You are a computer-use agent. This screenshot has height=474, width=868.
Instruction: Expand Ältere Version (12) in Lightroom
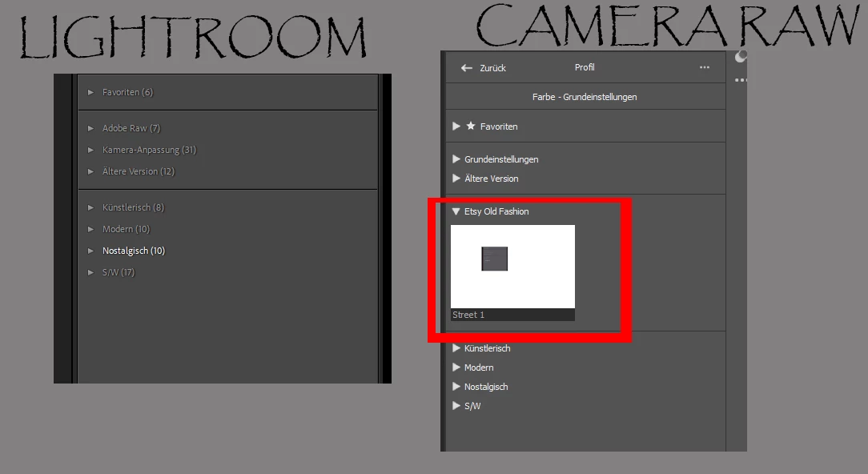coord(90,171)
